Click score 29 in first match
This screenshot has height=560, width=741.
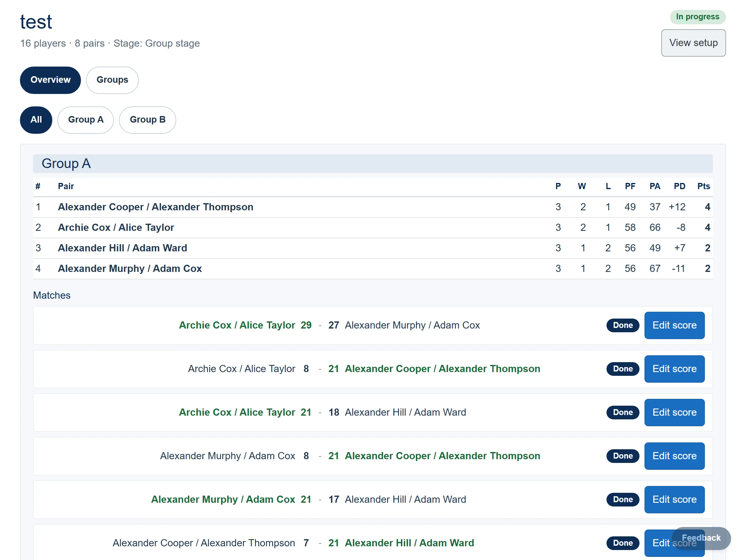coord(306,325)
